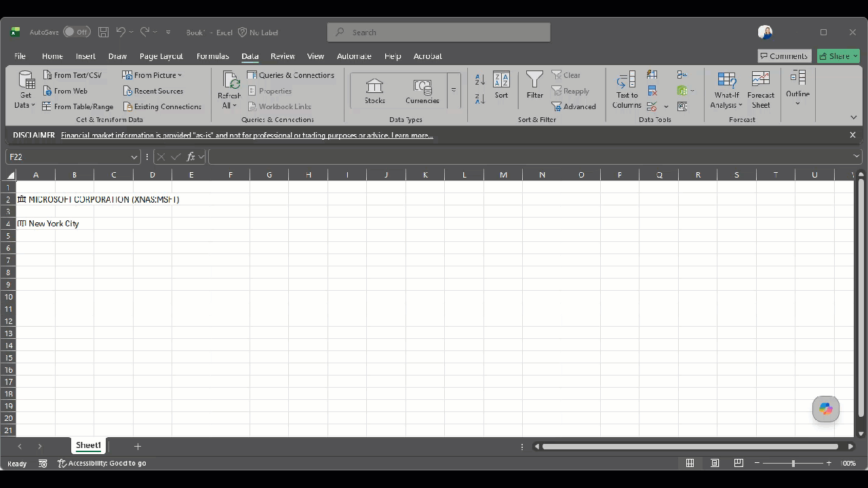The height and width of the screenshot is (488, 868).
Task: Click the Insert Function fx icon
Action: [191, 157]
